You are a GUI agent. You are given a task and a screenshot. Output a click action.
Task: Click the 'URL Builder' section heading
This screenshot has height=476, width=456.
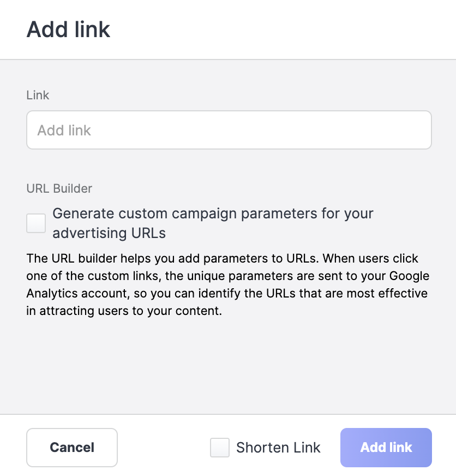(59, 188)
